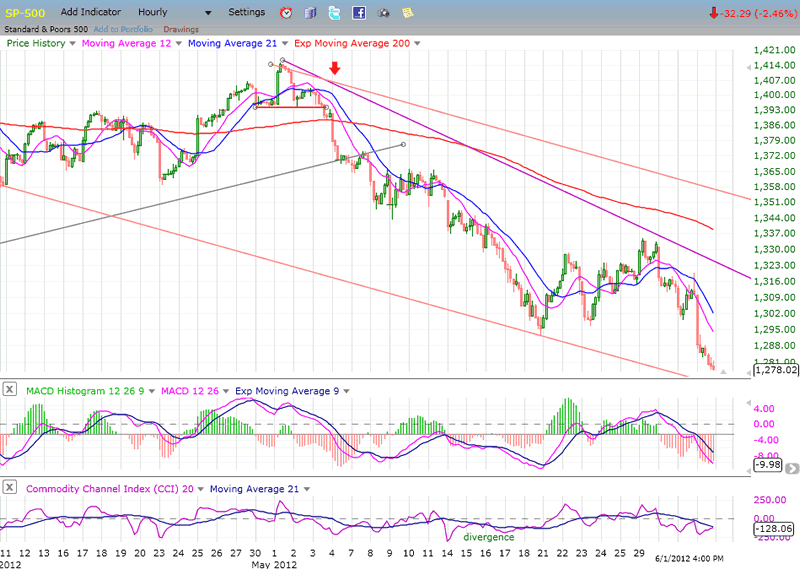Screen dimensions: 800x569
Task: Click the Add to Portfolio link
Action: pyautogui.click(x=126, y=29)
